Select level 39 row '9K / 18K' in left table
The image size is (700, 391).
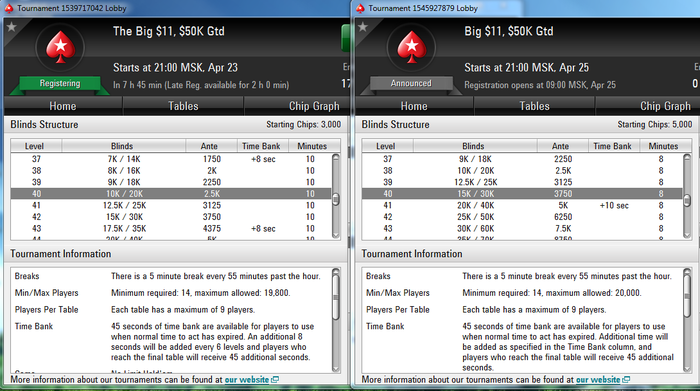(x=171, y=182)
